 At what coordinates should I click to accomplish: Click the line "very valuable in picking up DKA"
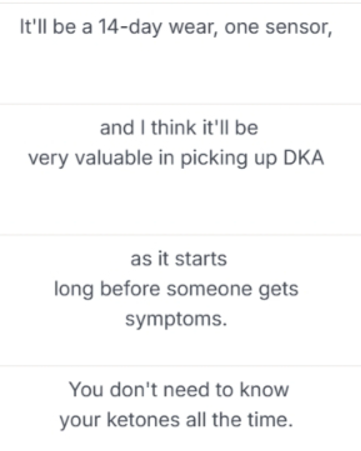click(x=176, y=158)
